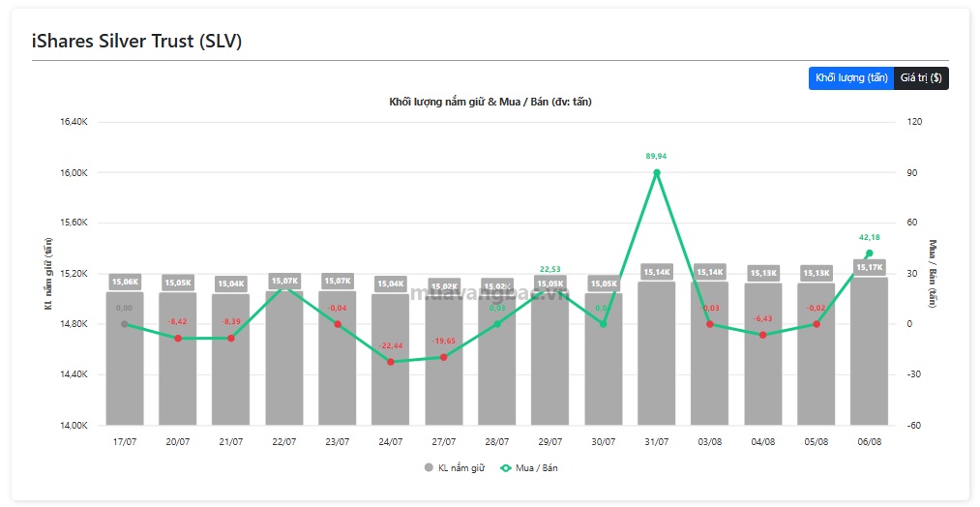Click the 0,00 gray point on 17/07

125,324
